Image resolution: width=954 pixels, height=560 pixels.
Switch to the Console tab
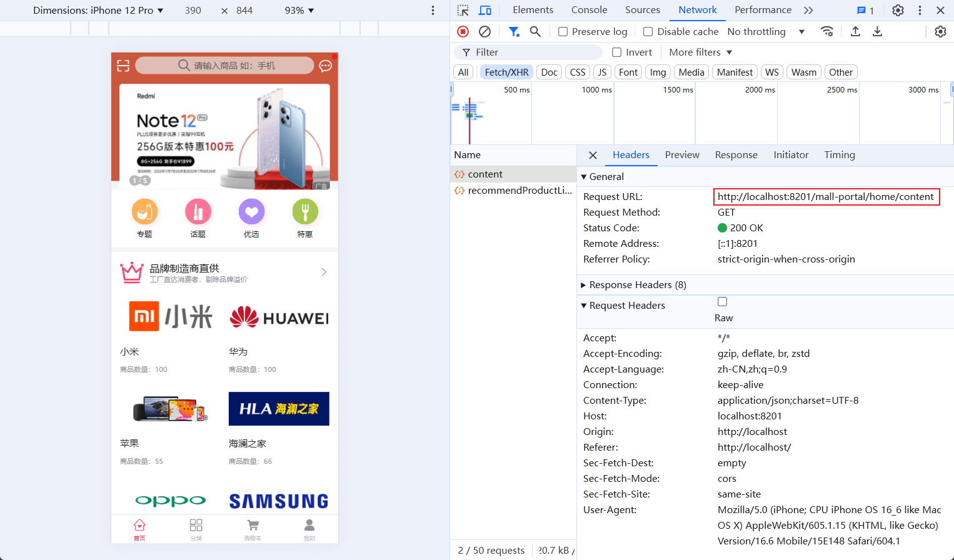(589, 10)
